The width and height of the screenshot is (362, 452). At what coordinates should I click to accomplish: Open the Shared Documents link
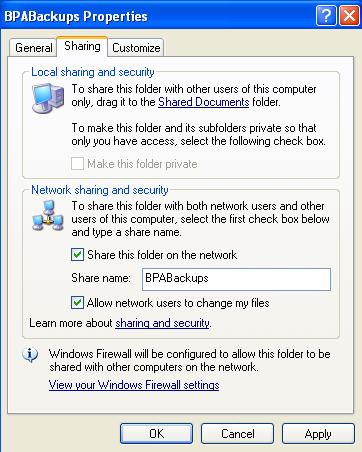point(204,102)
